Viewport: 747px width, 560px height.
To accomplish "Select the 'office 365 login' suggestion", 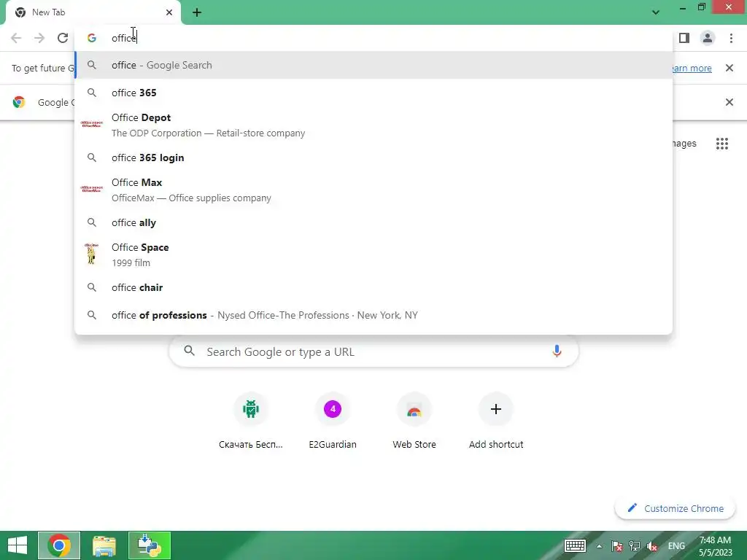I will 374,157.
